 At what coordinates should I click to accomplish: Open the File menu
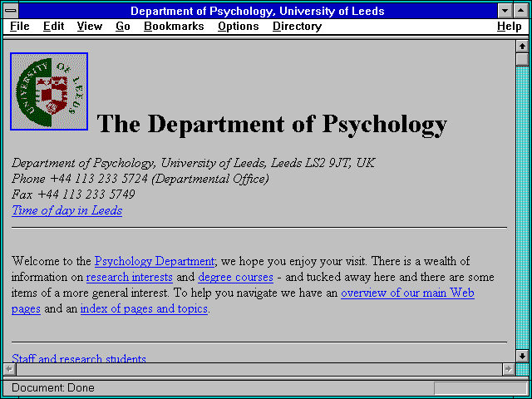click(20, 27)
